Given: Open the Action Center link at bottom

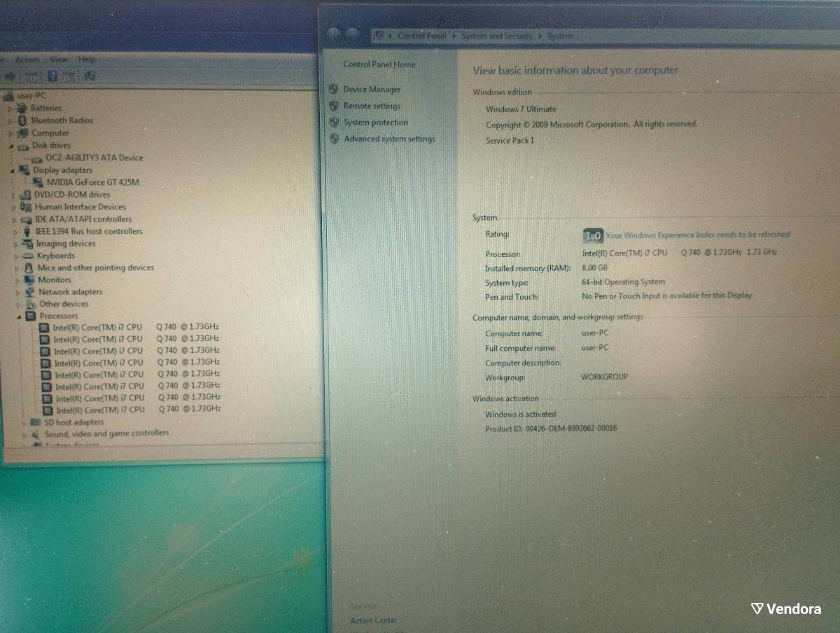Looking at the screenshot, I should (x=373, y=621).
